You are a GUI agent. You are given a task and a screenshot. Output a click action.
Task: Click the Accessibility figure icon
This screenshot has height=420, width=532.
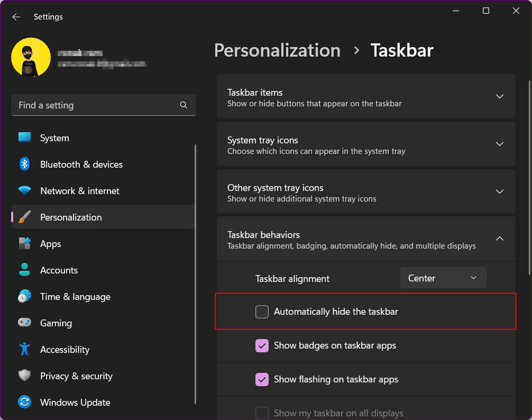click(x=24, y=349)
